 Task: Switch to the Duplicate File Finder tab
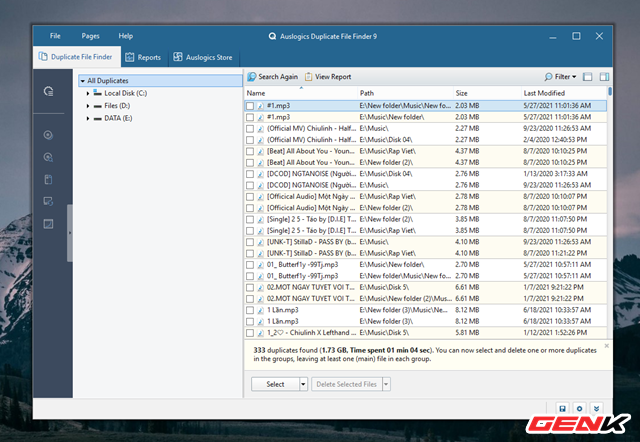pyautogui.click(x=77, y=57)
